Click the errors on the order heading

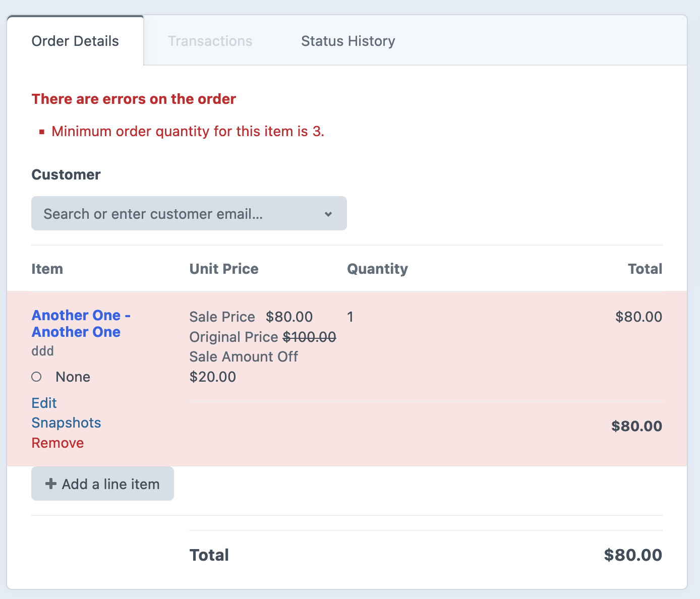134,99
